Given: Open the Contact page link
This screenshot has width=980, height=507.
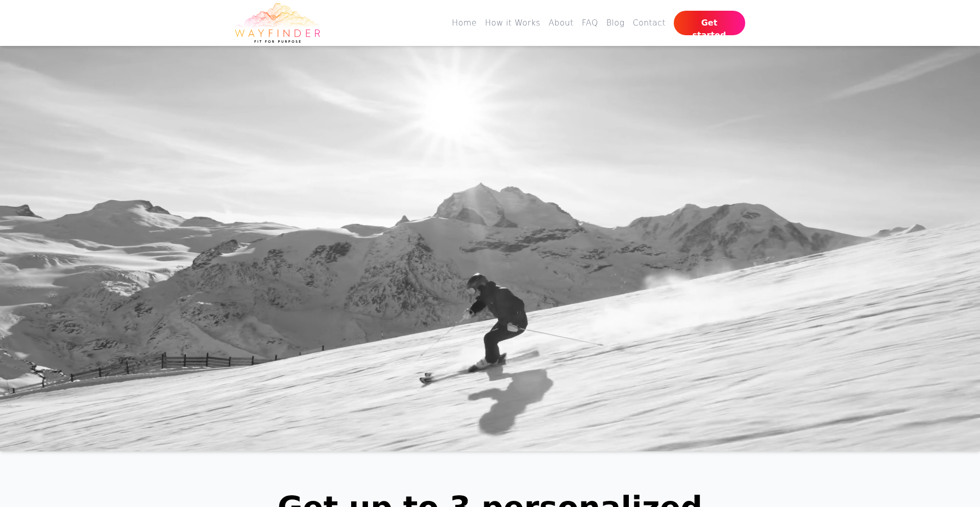Looking at the screenshot, I should click(649, 23).
